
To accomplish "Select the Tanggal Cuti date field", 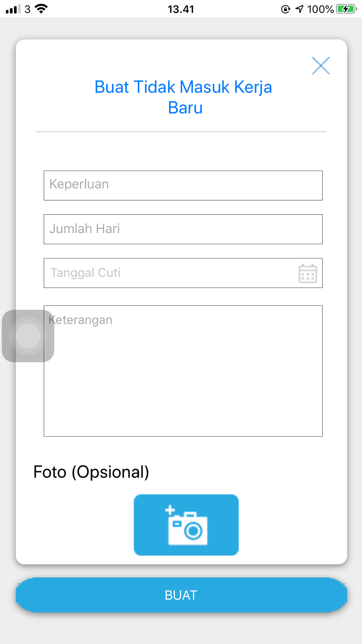I will pos(183,273).
